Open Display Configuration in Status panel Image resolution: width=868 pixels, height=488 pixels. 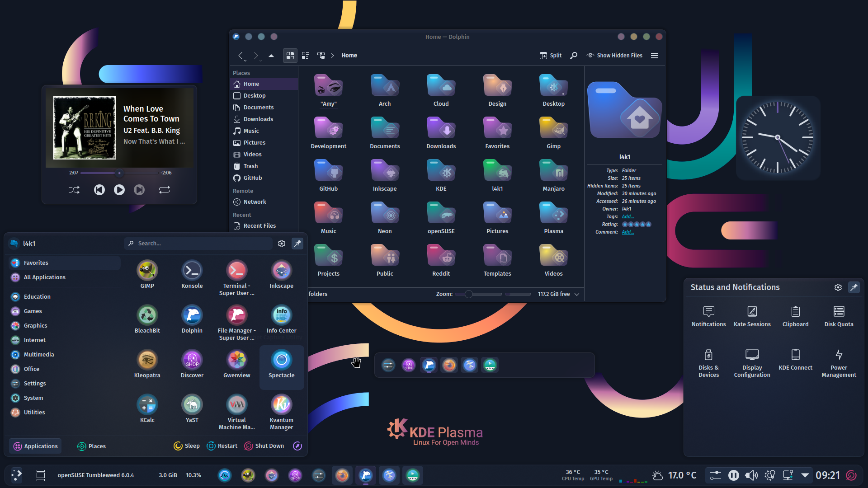(752, 363)
